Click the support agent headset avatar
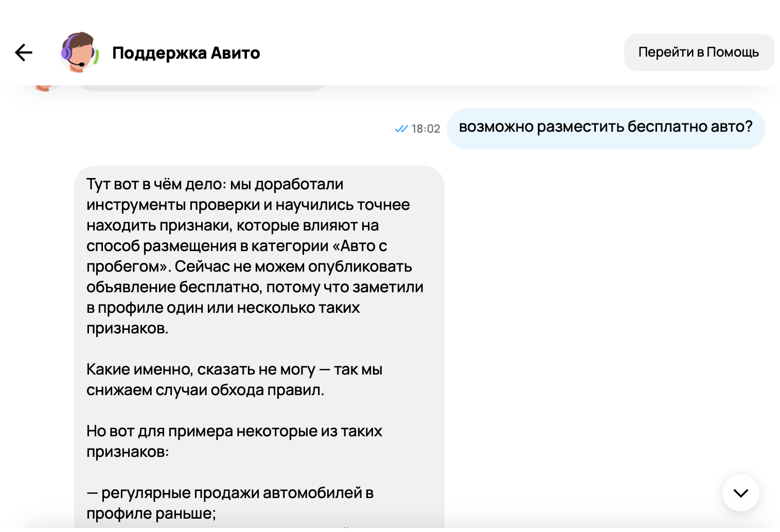Viewport: 780px width, 532px height. (x=79, y=52)
